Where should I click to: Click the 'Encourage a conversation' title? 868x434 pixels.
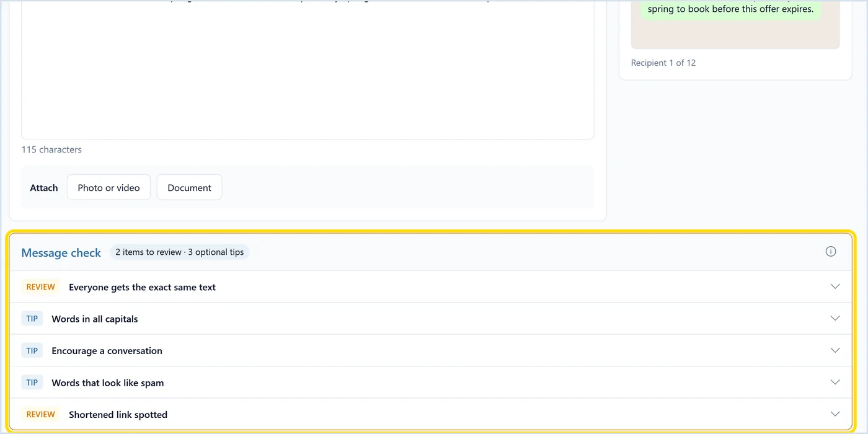point(107,350)
